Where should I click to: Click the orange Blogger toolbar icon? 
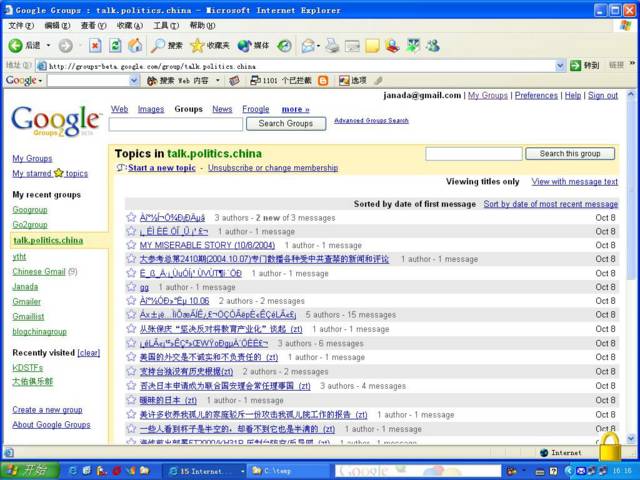(323, 81)
